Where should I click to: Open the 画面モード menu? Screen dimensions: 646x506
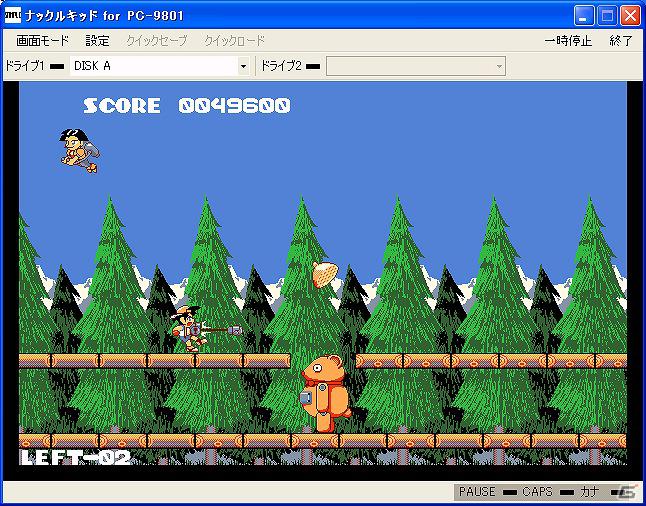42,41
